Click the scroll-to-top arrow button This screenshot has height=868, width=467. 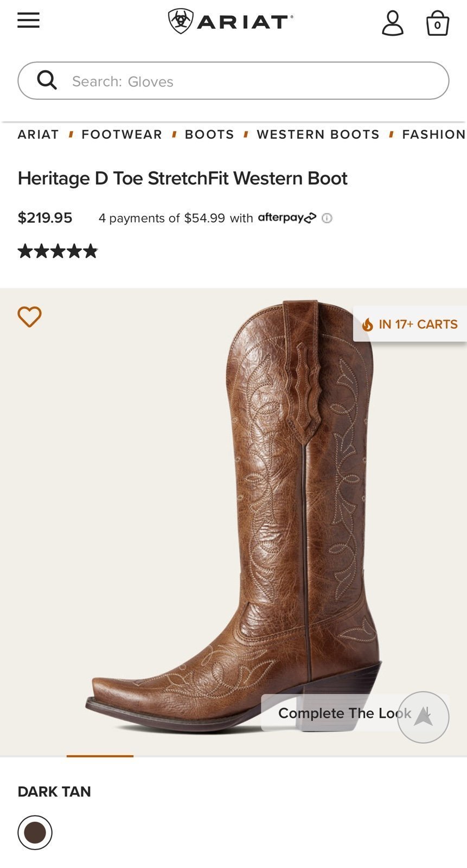coord(423,717)
